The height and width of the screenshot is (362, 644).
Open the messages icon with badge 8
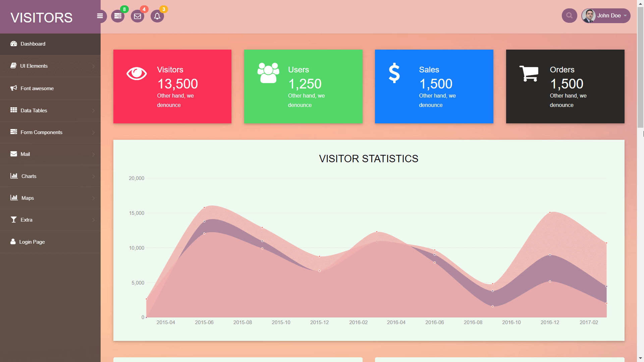pos(117,16)
